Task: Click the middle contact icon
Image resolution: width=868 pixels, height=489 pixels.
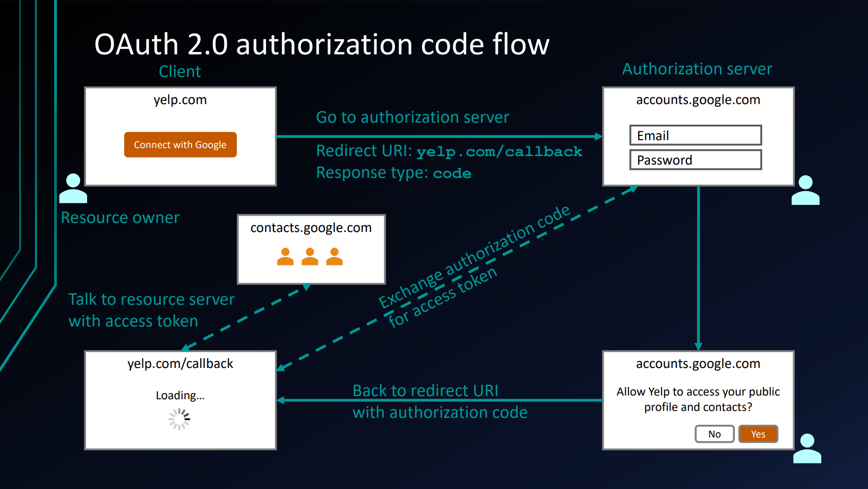Action: click(x=311, y=258)
